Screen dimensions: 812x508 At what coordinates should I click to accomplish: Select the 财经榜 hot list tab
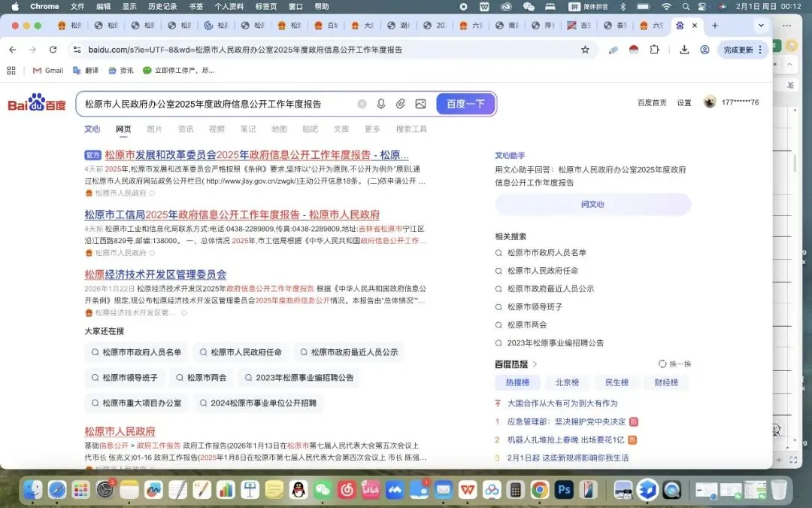point(666,382)
